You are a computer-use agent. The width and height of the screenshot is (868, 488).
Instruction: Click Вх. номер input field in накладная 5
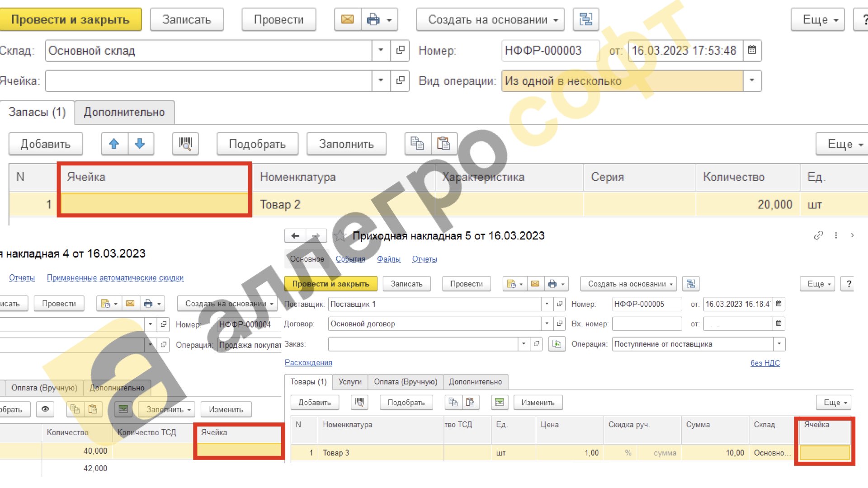[646, 324]
